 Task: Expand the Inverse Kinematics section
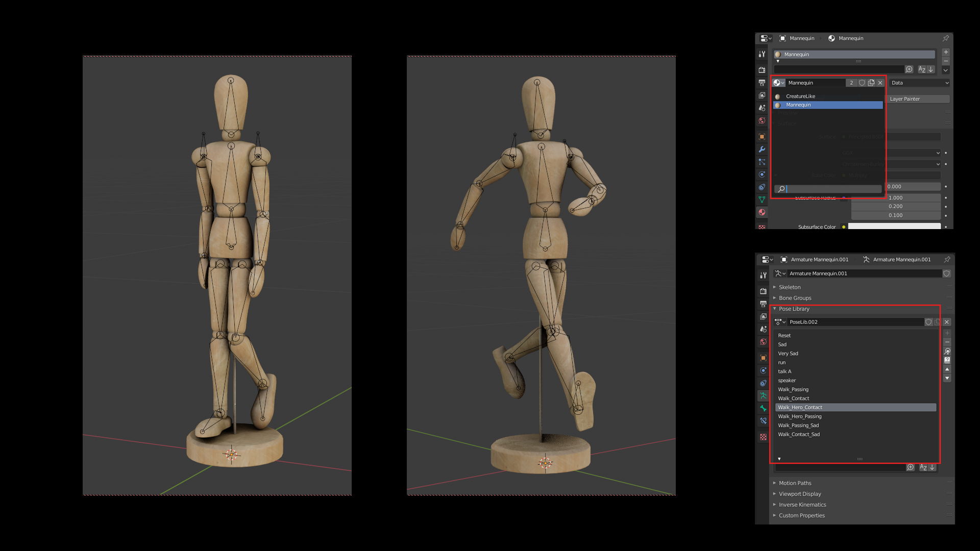click(802, 505)
